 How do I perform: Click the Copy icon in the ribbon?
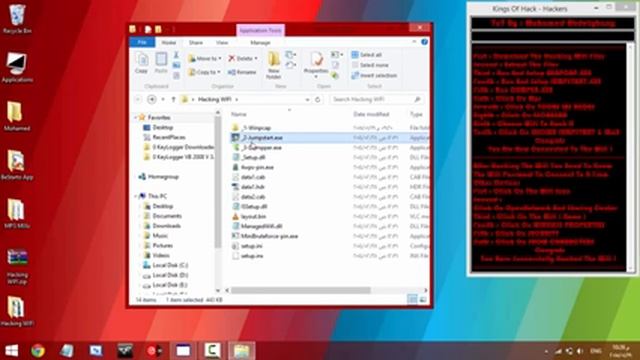point(142,63)
